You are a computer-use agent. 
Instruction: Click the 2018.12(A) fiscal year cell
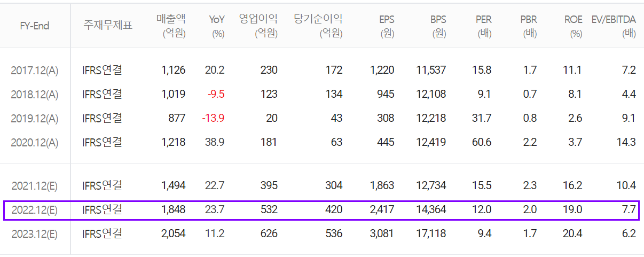point(35,94)
